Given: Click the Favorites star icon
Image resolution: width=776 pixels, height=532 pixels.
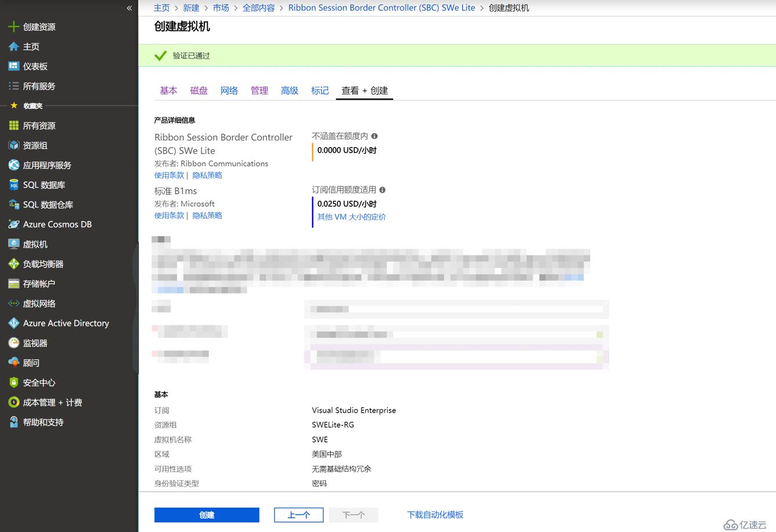Looking at the screenshot, I should pyautogui.click(x=14, y=105).
